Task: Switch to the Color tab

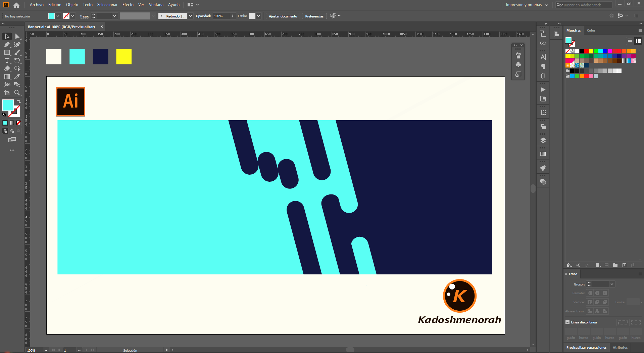Action: pos(591,31)
